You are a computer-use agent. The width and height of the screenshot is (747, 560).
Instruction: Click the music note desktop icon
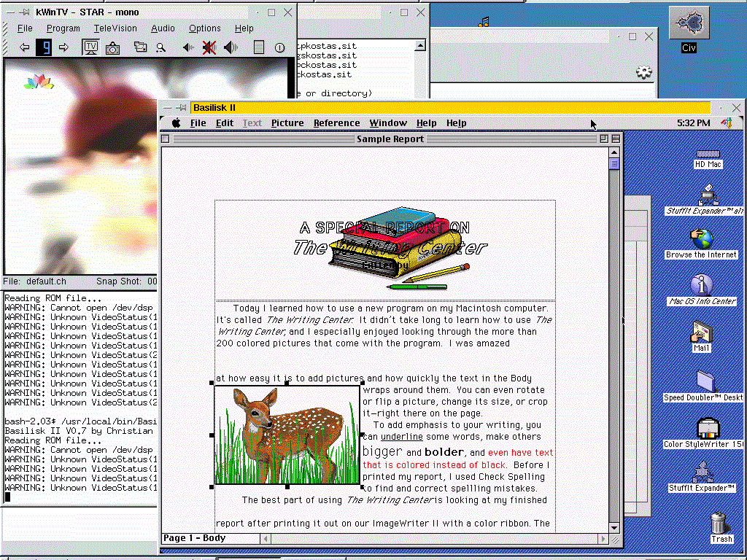[484, 21]
